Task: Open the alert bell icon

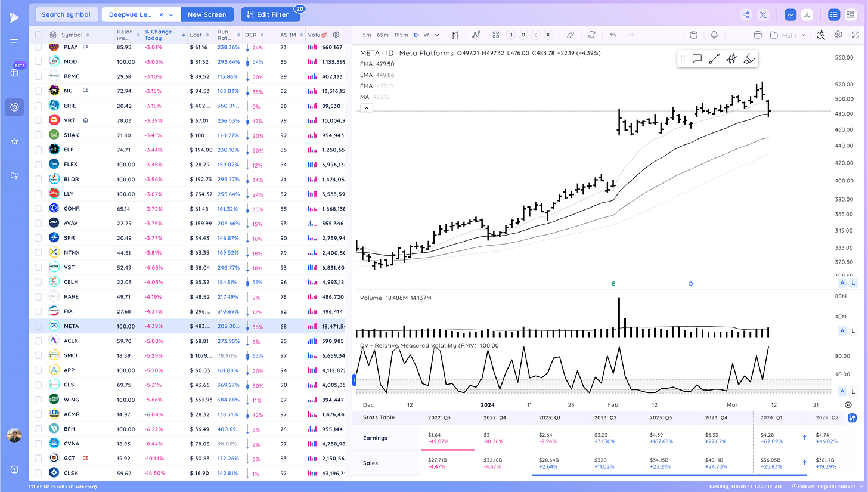Action: (714, 35)
